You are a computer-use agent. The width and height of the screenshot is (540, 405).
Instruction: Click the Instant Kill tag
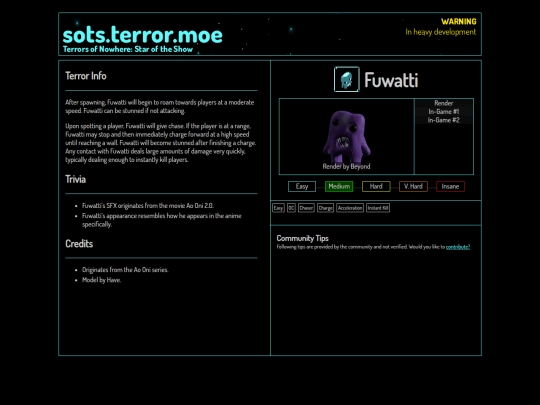pyautogui.click(x=378, y=208)
